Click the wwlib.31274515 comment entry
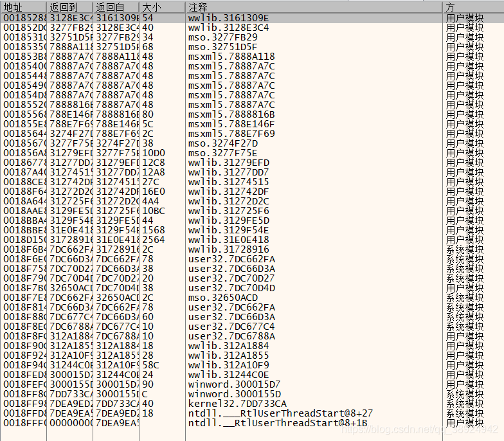Viewport: 504px width, 441px height. click(228, 182)
